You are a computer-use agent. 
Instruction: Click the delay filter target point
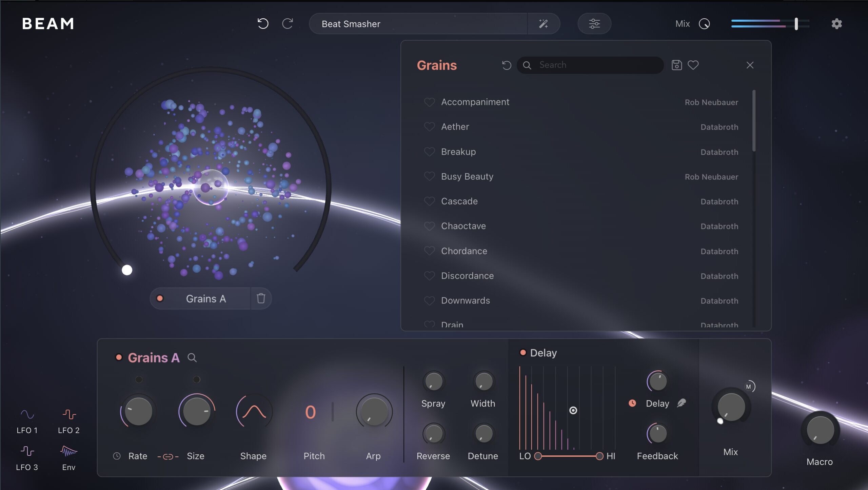coord(573,410)
